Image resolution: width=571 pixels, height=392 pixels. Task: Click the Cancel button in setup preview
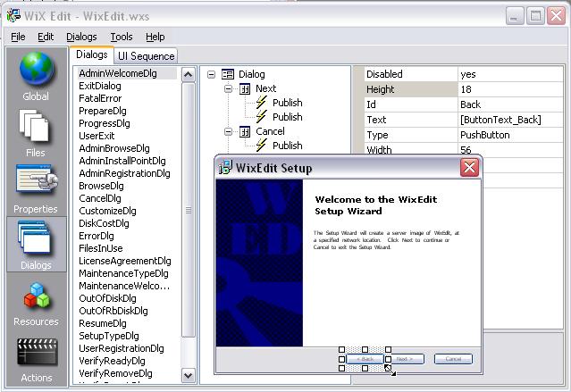pos(453,359)
